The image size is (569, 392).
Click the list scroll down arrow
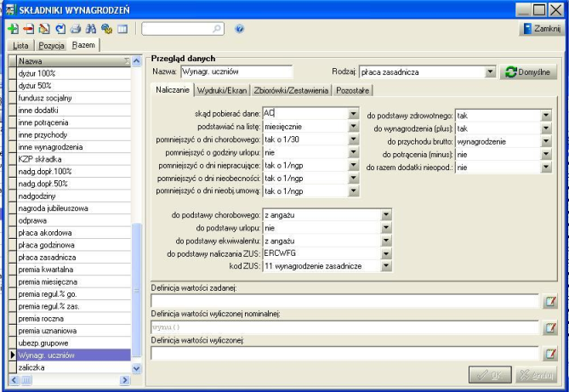click(136, 369)
